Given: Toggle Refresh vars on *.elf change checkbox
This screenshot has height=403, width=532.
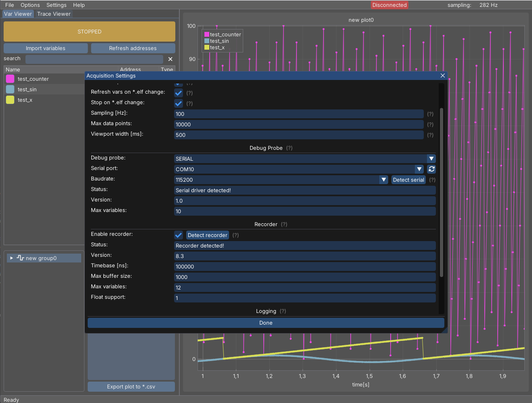Looking at the screenshot, I should coord(179,93).
